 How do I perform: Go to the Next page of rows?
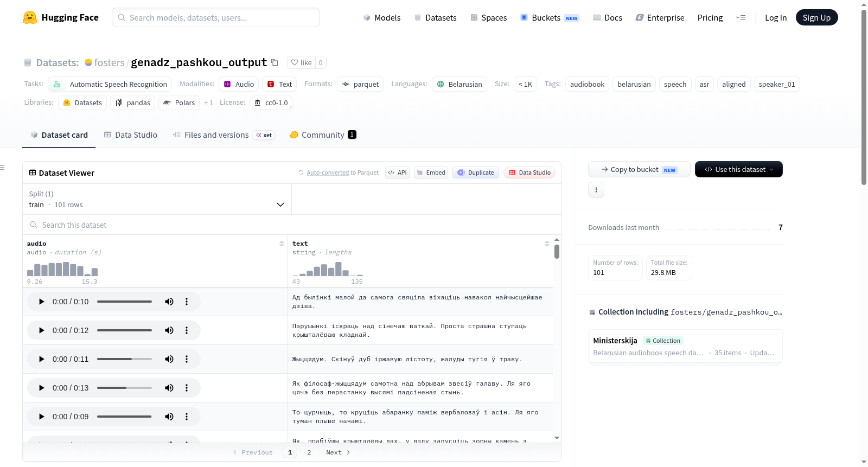coord(338,452)
